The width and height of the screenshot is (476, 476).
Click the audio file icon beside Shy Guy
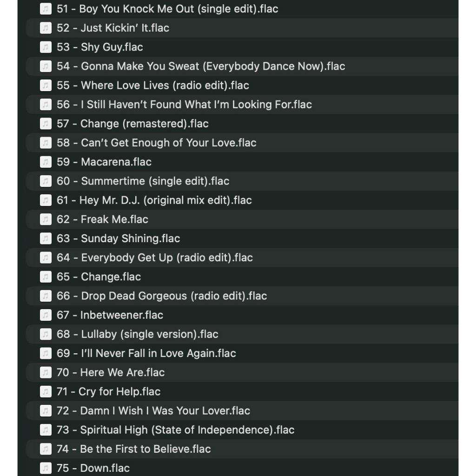(x=46, y=47)
